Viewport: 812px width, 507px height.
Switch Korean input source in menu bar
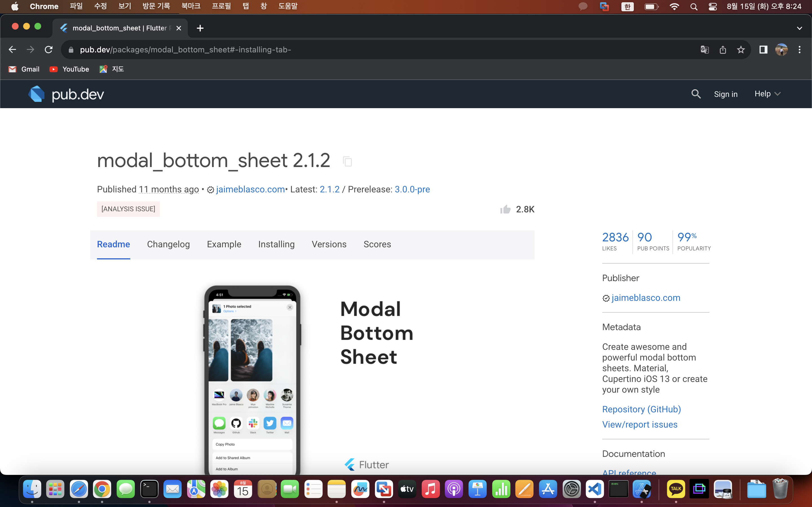627,6
